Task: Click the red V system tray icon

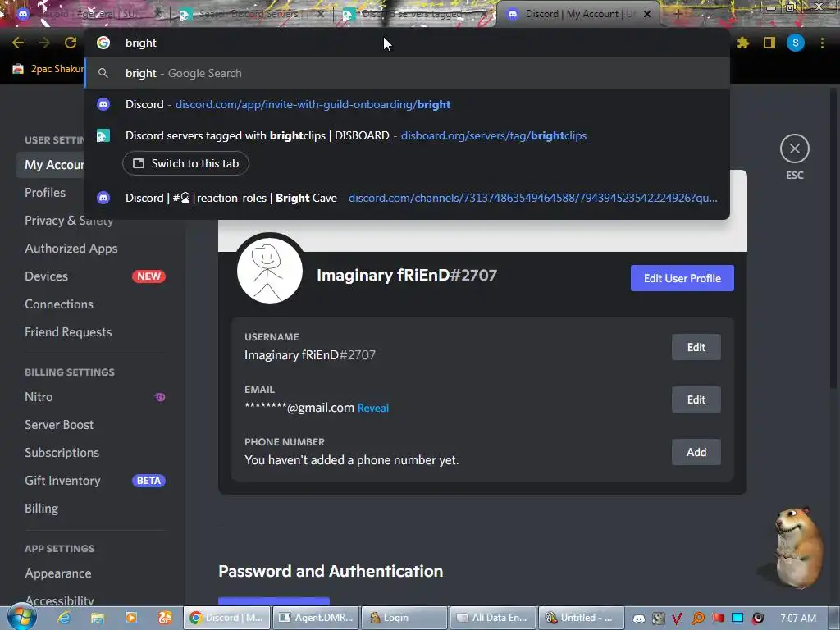Action: (677, 619)
